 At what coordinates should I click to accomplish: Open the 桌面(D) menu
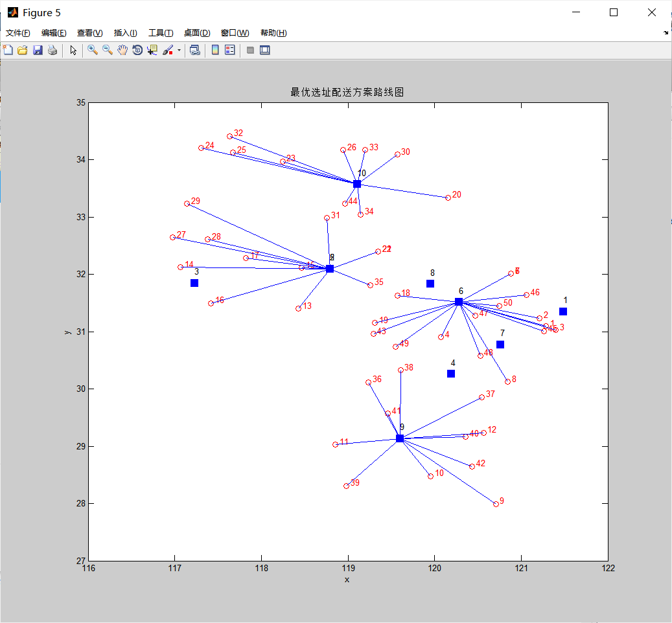(x=197, y=33)
